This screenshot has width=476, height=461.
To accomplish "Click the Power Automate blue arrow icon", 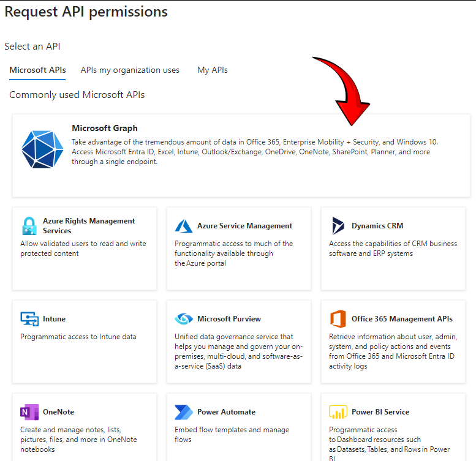I will [x=184, y=412].
